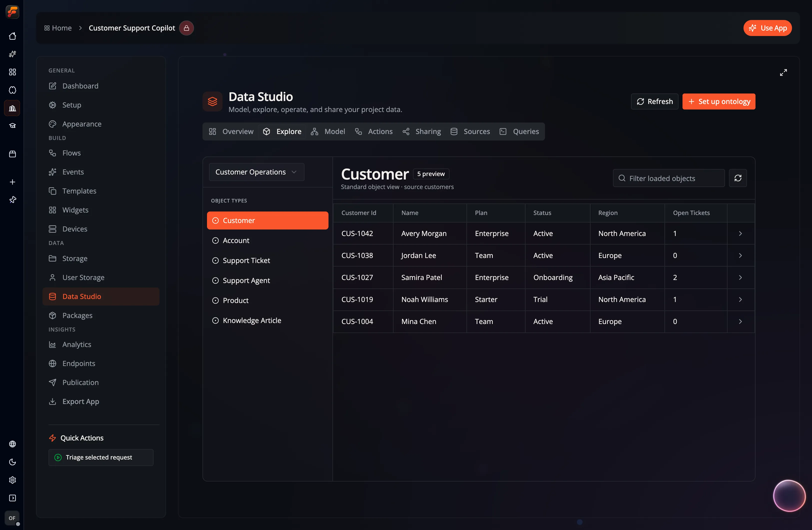
Task: Open Setup in the sidebar
Action: click(101, 105)
